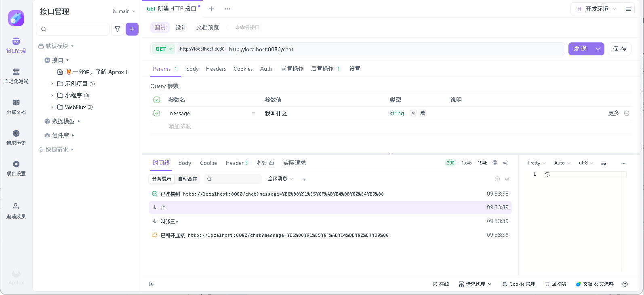
Task: Open the GET method dropdown
Action: click(x=164, y=49)
